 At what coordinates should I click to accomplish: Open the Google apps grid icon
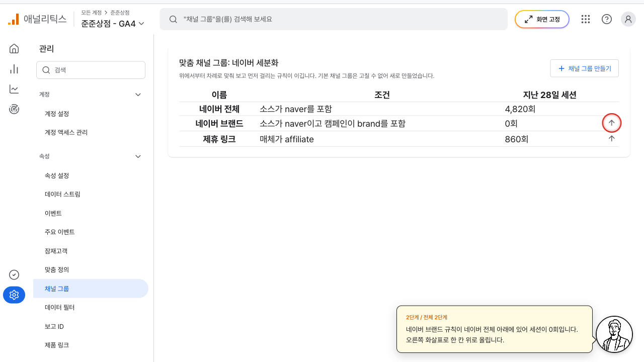[585, 19]
